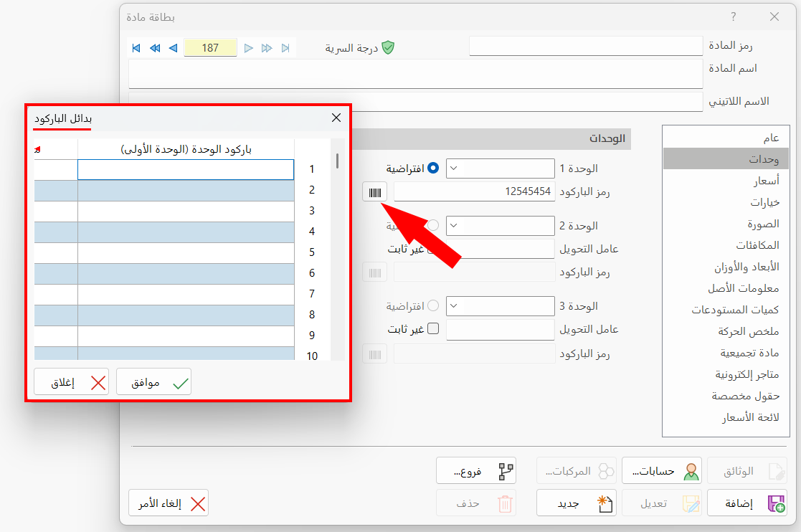801x532 pixels.
Task: Click the إلغاء الأمر button
Action: pos(169,503)
